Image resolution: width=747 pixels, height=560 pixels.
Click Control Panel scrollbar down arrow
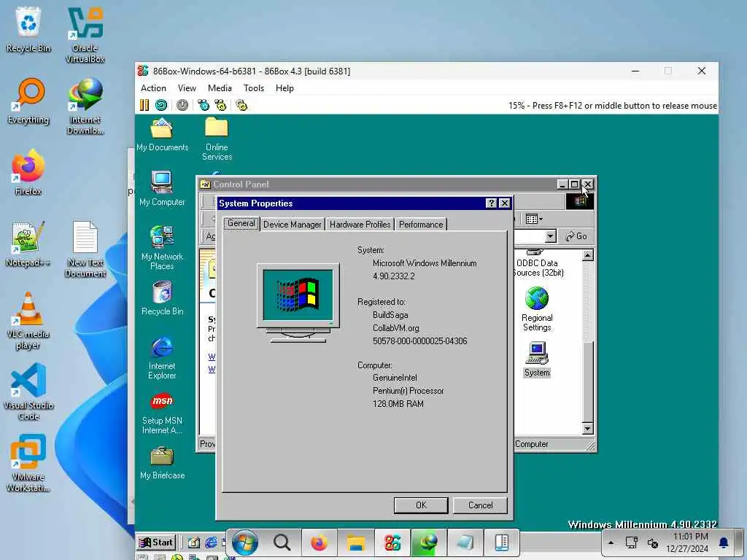[587, 429]
